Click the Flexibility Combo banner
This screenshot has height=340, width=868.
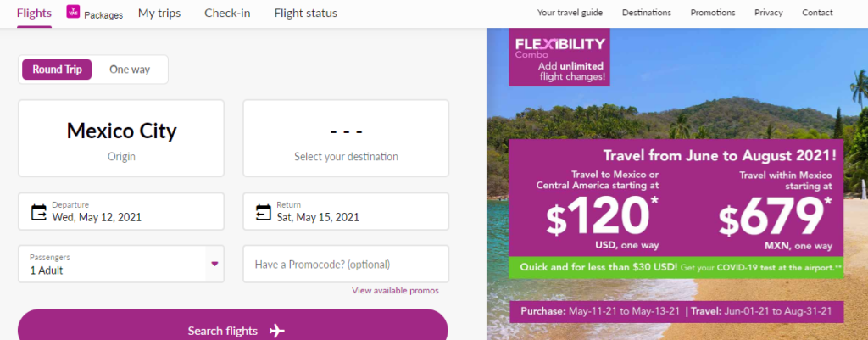click(559, 59)
